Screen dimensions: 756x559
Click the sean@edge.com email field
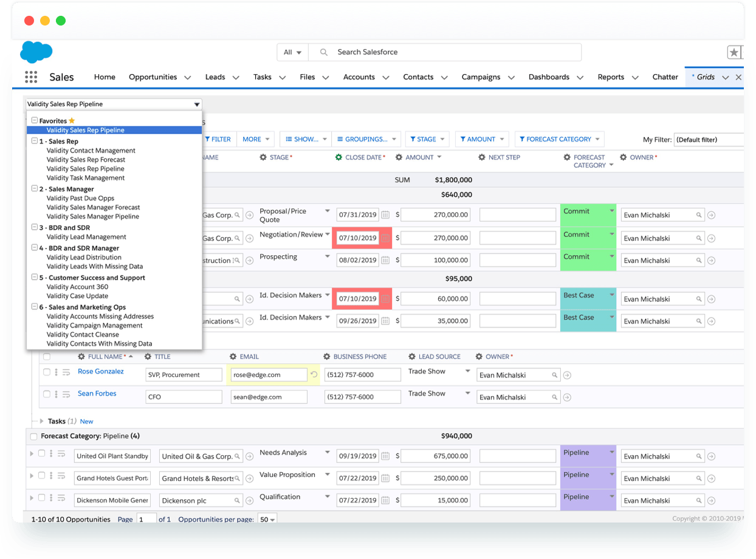(x=269, y=397)
